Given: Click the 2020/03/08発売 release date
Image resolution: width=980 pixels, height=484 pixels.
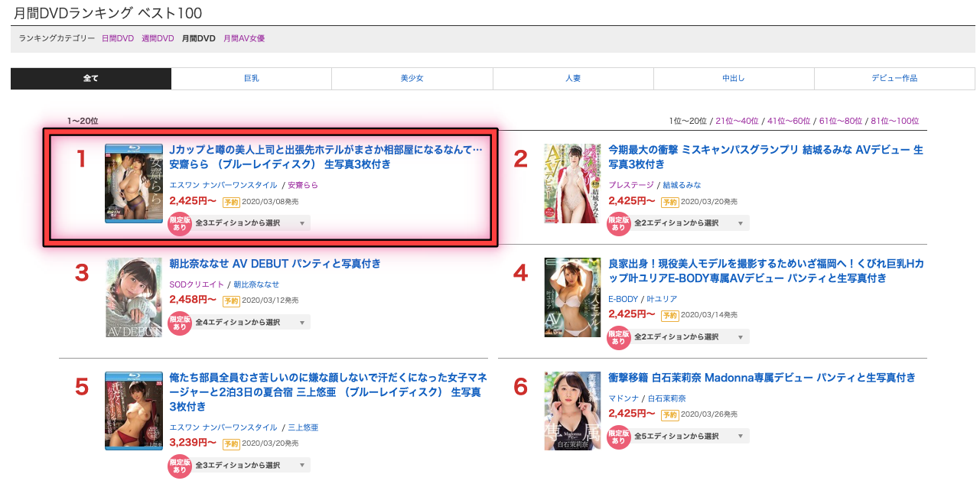Looking at the screenshot, I should pyautogui.click(x=270, y=202).
